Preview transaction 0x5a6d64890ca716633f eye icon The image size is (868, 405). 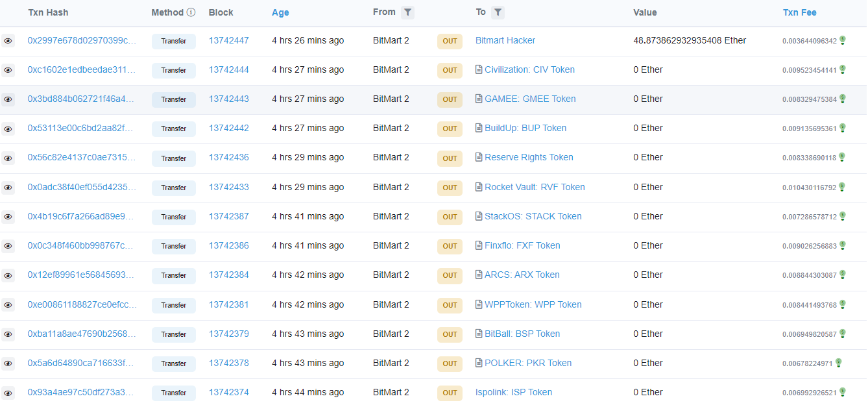point(8,363)
